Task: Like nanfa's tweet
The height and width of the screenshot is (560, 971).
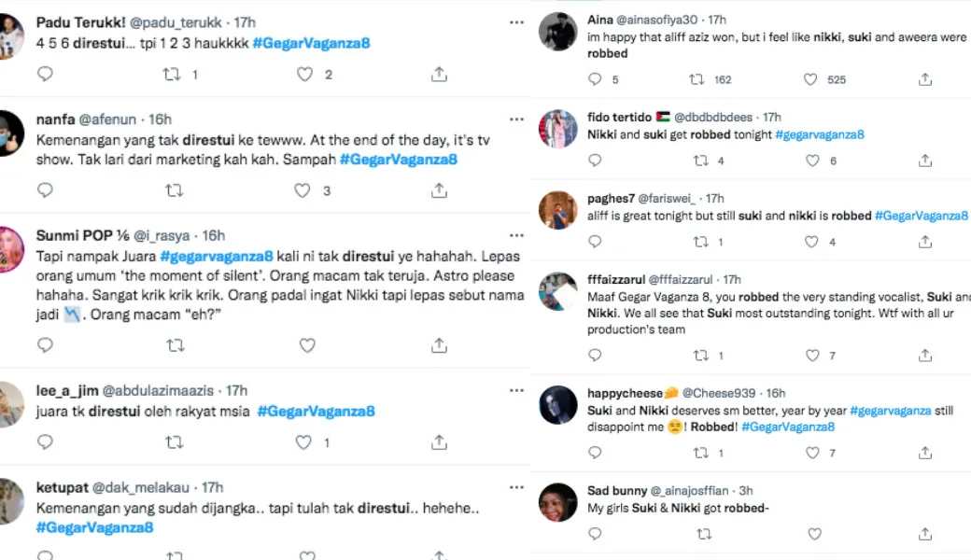Action: (302, 190)
